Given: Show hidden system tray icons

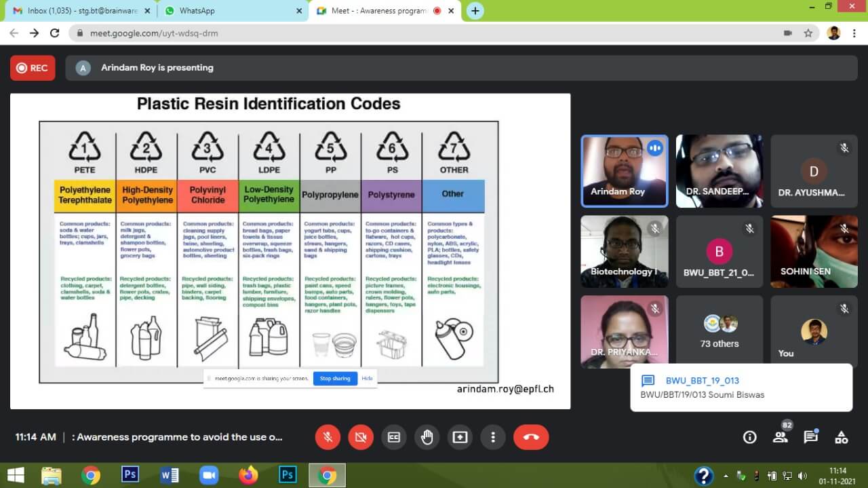Looking at the screenshot, I should coord(726,475).
